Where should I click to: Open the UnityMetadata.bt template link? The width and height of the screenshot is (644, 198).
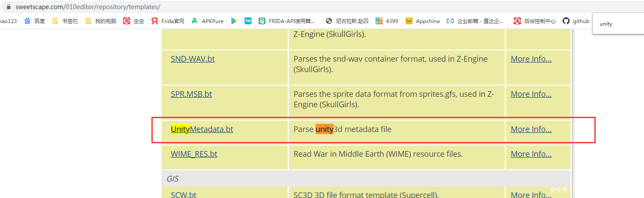coord(202,129)
